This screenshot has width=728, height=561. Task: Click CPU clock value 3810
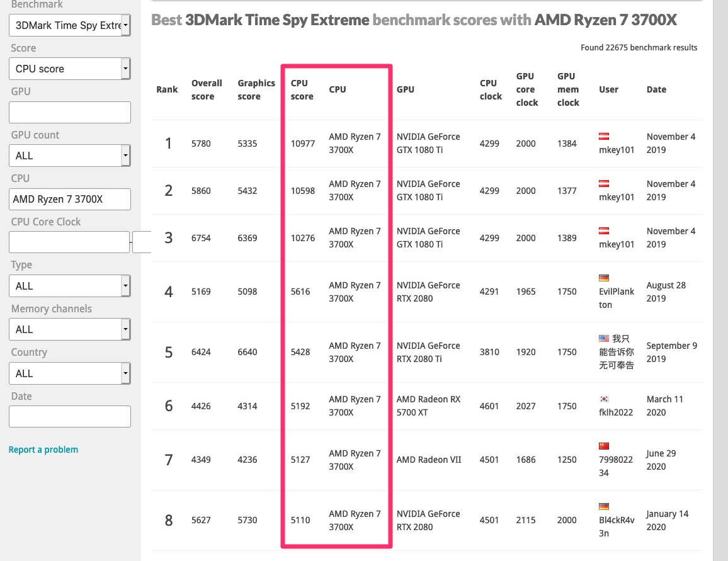pos(489,352)
